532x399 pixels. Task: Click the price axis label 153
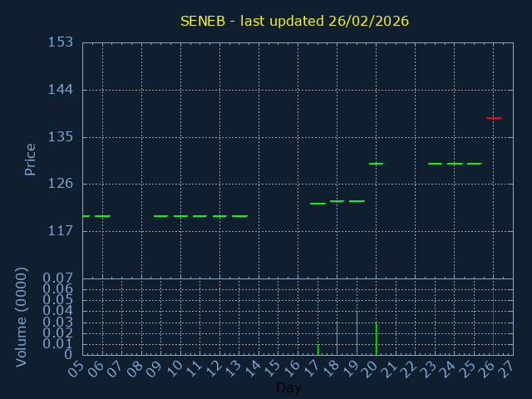(61, 42)
